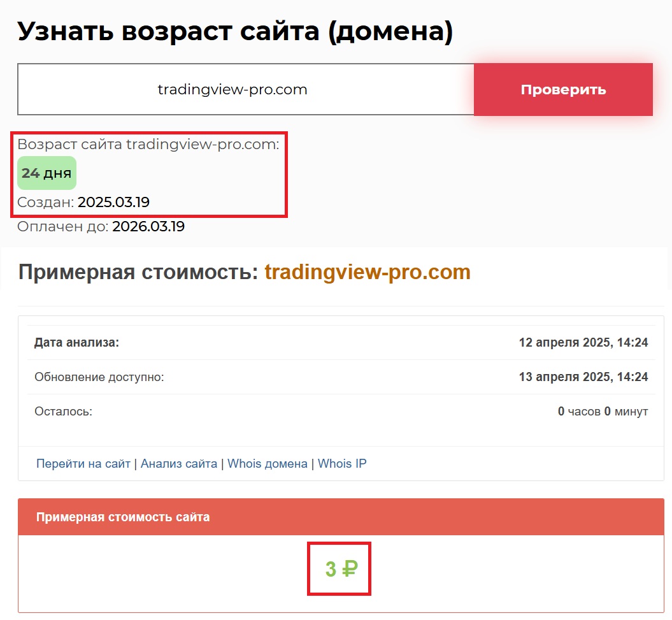Open the Анализ сайта link
672x620 pixels.
pyautogui.click(x=179, y=464)
